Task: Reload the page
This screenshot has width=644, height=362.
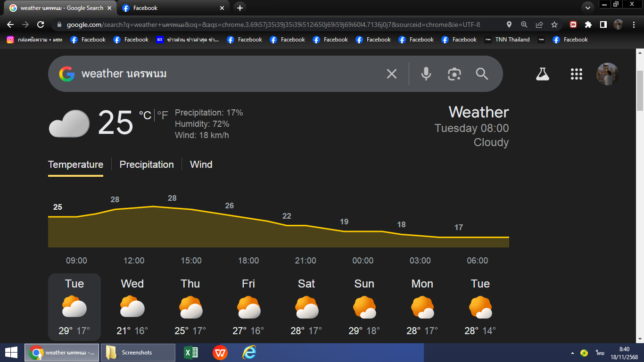Action: pos(41,25)
